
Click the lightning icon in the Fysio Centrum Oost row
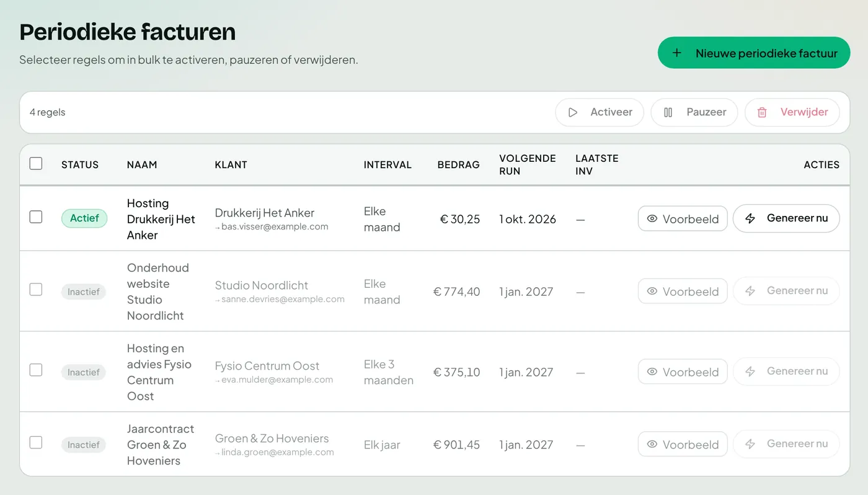[750, 372]
